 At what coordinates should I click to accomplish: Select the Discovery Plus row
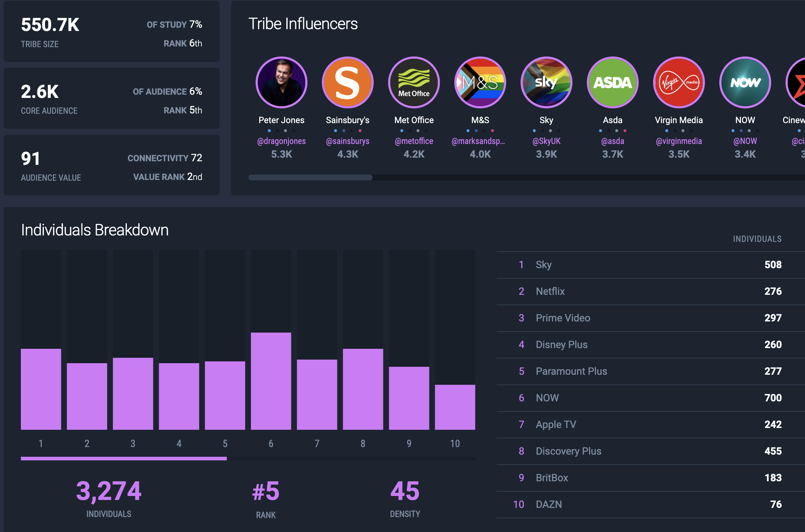[651, 451]
